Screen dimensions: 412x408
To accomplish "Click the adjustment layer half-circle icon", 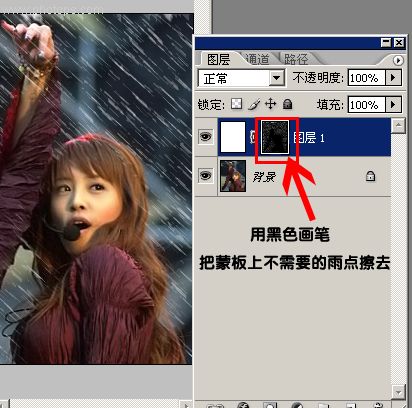I will (297, 405).
